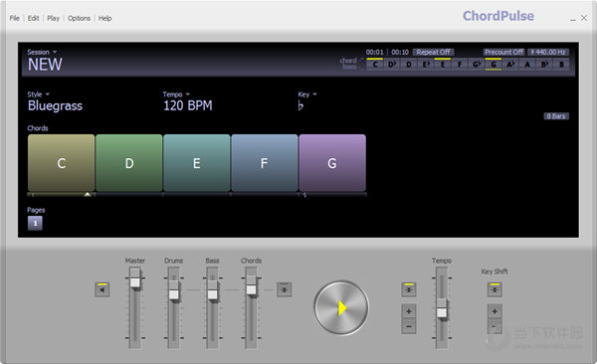Expand the Key dropdown
This screenshot has height=364, width=597.
307,94
